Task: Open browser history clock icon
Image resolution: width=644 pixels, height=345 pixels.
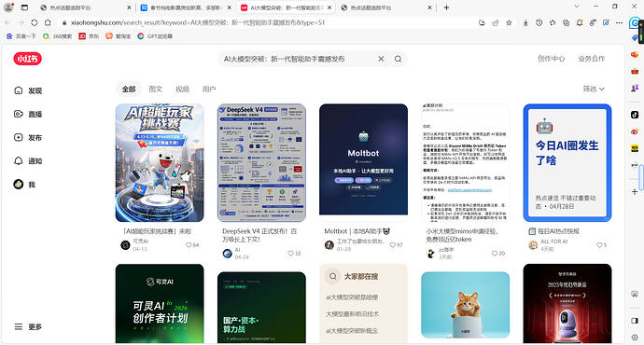Action: [539, 23]
